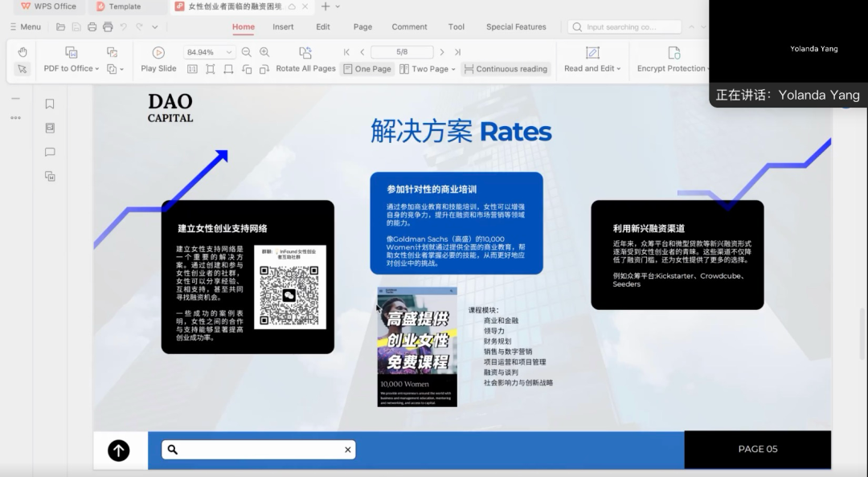Click the Play Slide icon
The height and width of the screenshot is (477, 868).
[x=158, y=52]
